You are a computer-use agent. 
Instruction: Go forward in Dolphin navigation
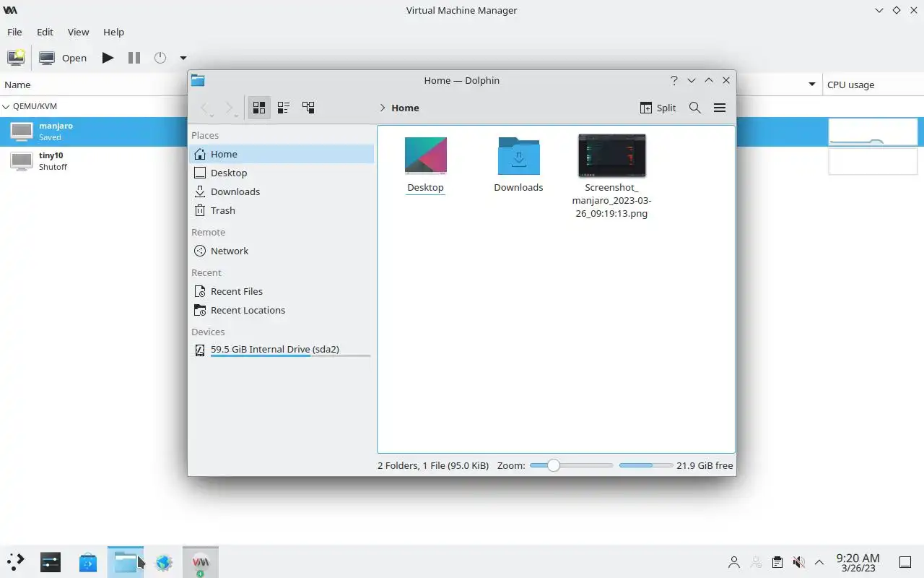click(x=229, y=108)
